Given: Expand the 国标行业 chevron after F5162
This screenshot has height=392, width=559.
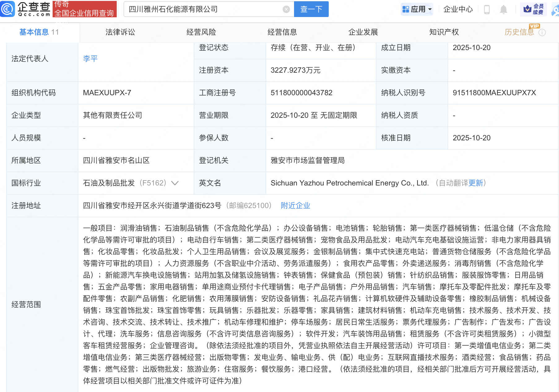Looking at the screenshot, I should point(175,183).
